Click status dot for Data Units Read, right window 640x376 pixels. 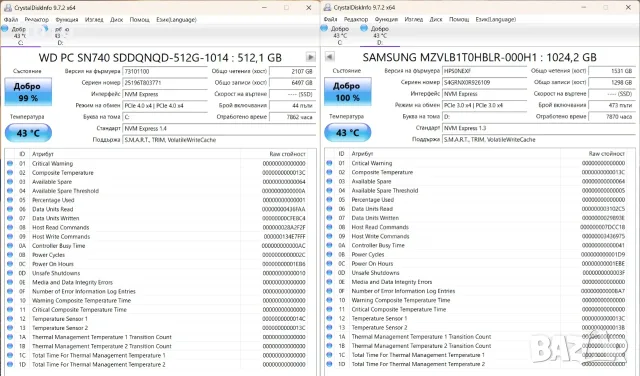pos(329,209)
